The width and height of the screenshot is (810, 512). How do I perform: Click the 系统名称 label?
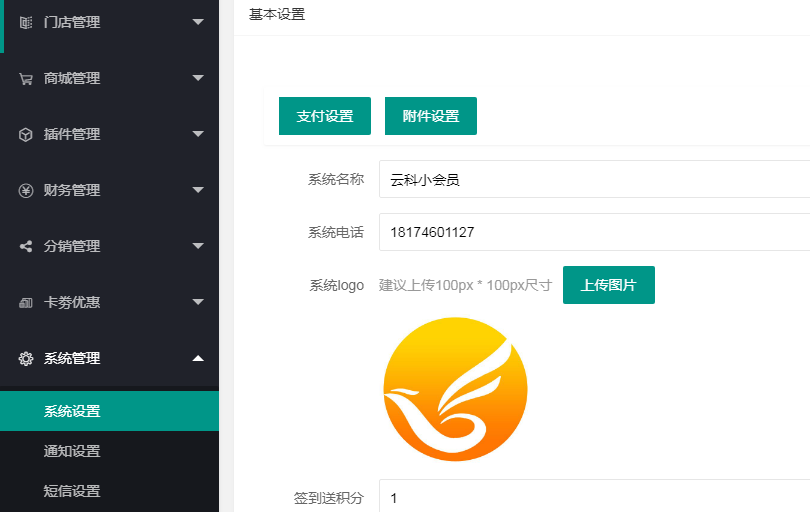coord(336,179)
